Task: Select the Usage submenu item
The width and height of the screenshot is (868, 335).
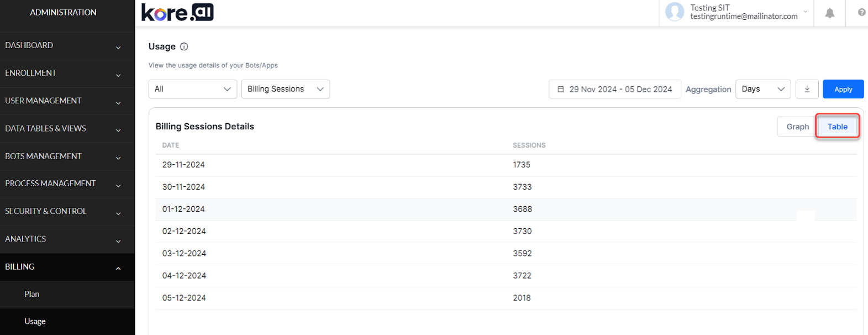Action: (x=35, y=321)
